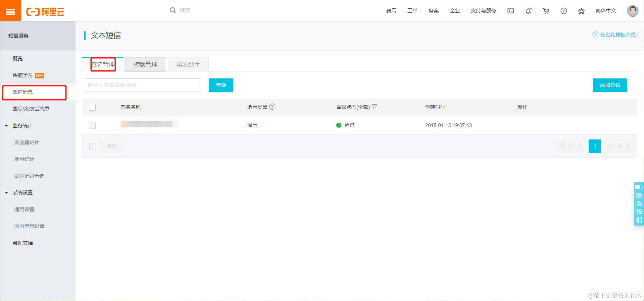Open the 签名和模板介绍 link
The height and width of the screenshot is (301, 644).
(x=618, y=35)
